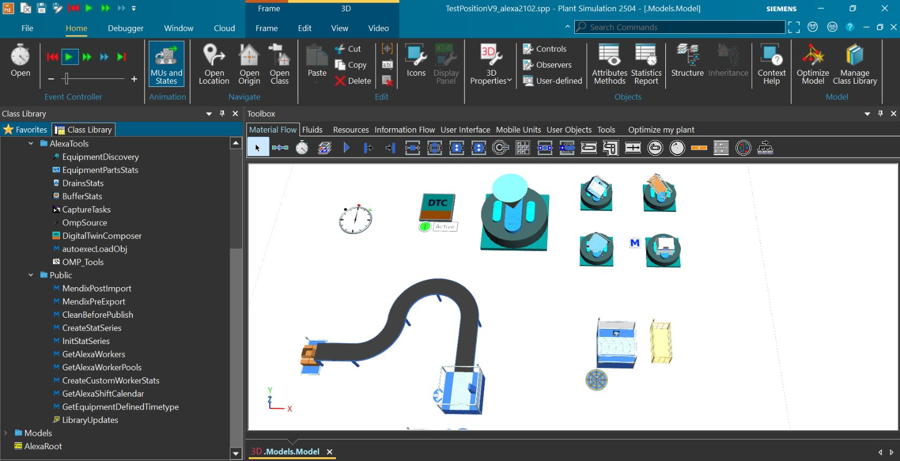Switch to the Favorites tab
This screenshot has height=461, width=900.
tap(25, 130)
